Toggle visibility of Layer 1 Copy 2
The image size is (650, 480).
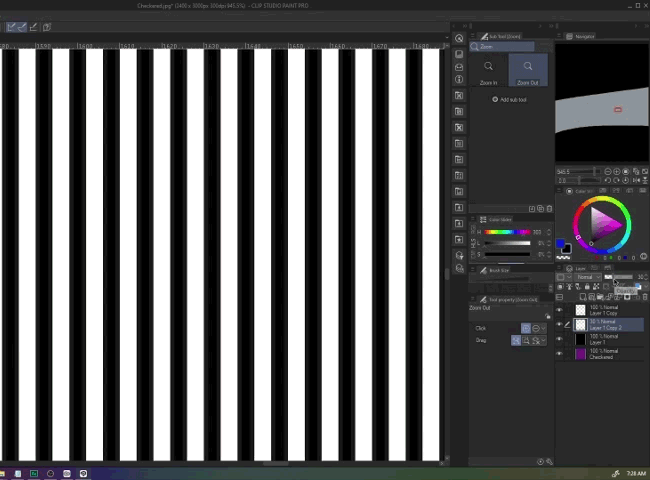click(559, 325)
